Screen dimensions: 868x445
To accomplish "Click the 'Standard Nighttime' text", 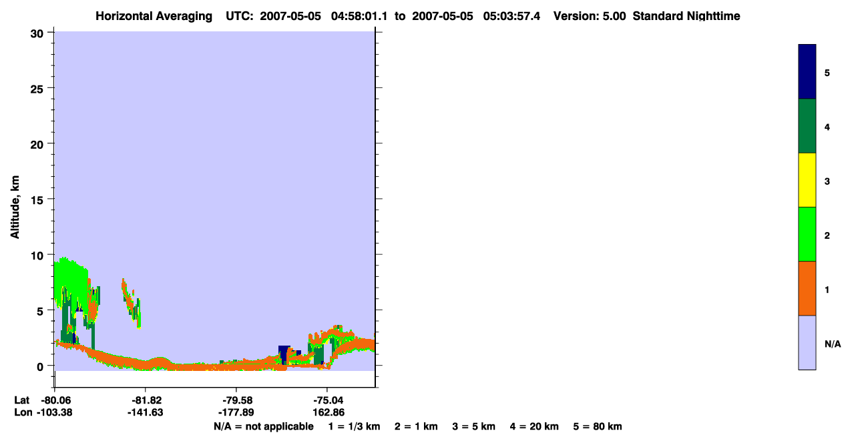I will 686,16.
